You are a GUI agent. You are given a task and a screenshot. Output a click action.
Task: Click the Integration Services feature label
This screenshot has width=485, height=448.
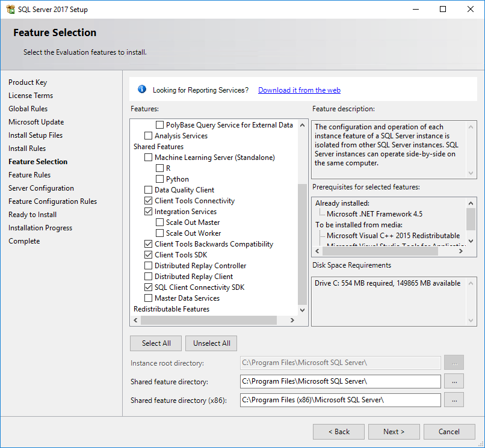click(185, 212)
